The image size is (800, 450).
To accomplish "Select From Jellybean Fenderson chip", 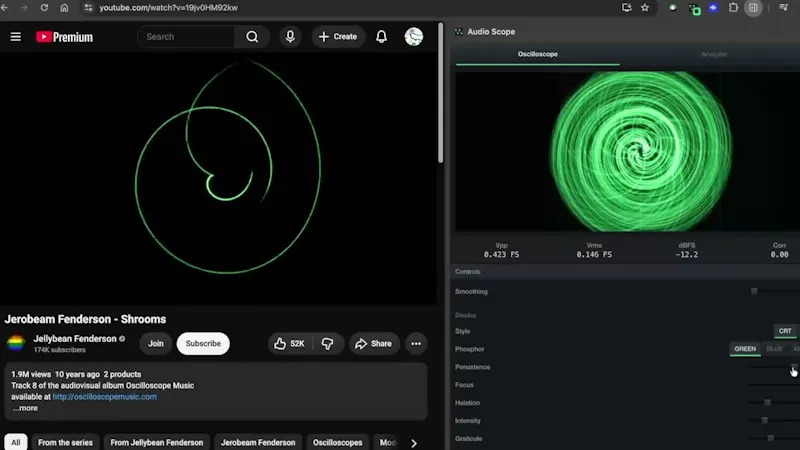I will click(x=157, y=442).
